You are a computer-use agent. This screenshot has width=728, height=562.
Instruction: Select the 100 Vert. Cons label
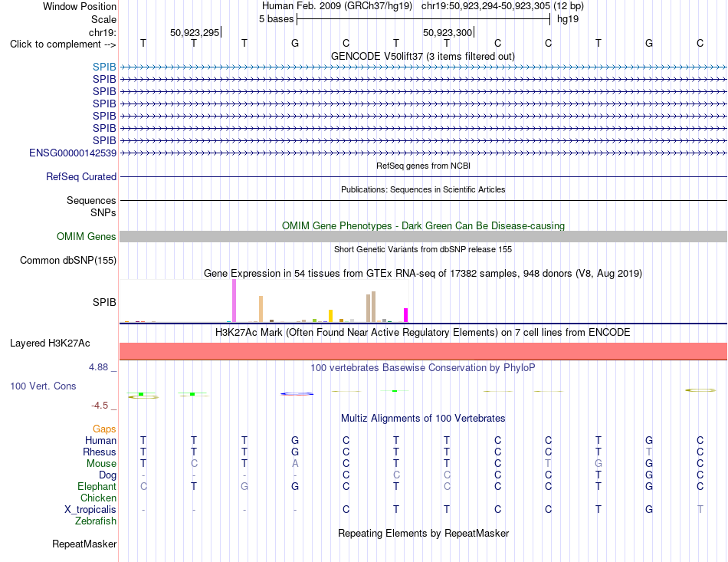(x=43, y=386)
